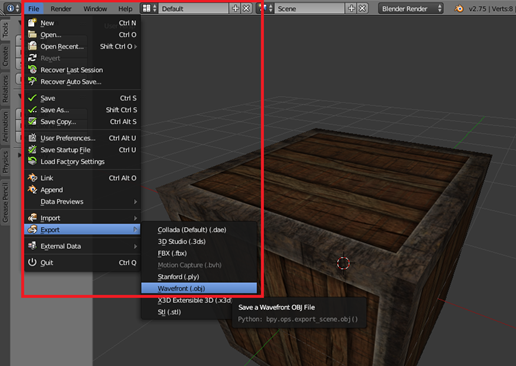The image size is (516, 366).
Task: Choose Save As... menu entry
Action: tap(82, 110)
